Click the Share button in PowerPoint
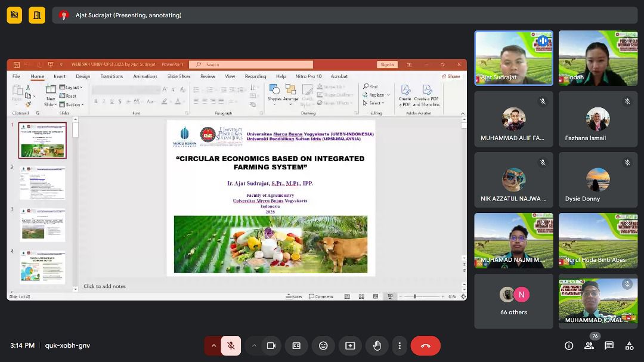Image resolution: width=644 pixels, height=362 pixels. coord(451,76)
